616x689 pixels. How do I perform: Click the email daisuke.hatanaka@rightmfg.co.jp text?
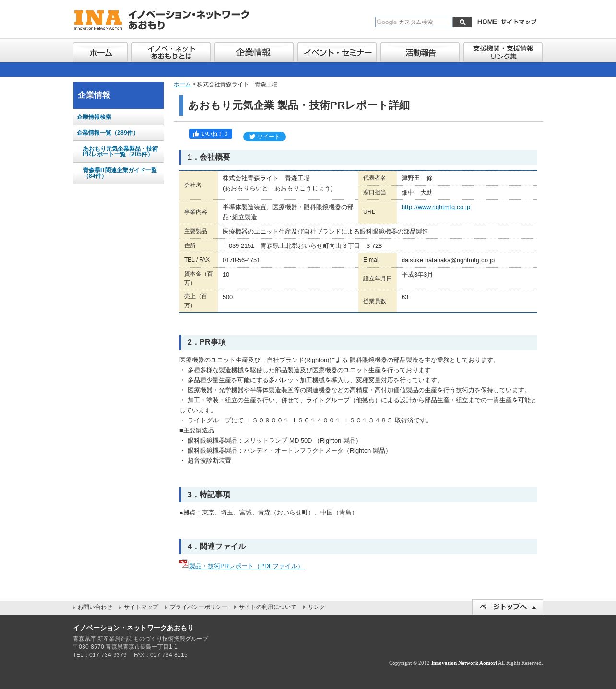coord(448,260)
